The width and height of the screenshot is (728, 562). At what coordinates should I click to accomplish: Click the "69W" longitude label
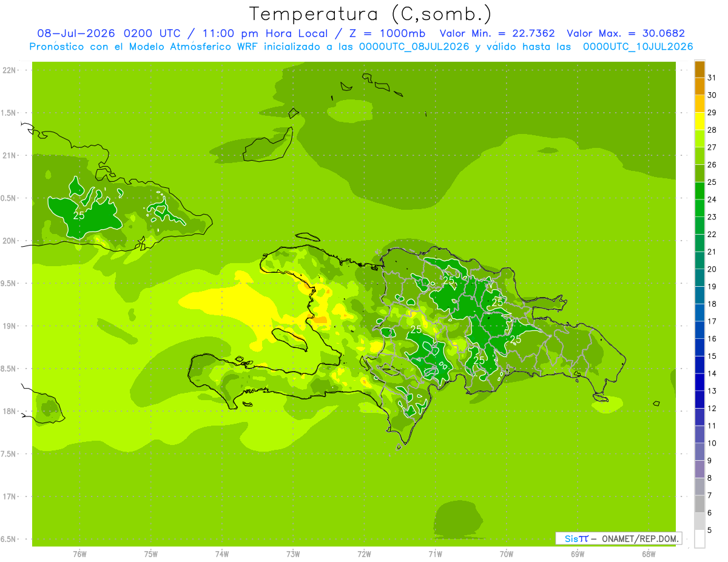[578, 554]
